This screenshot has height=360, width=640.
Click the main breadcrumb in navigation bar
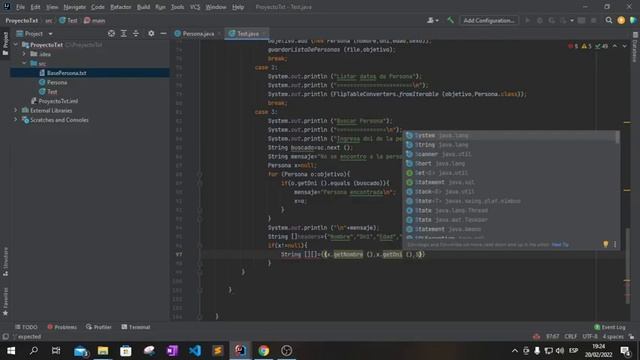[95, 20]
